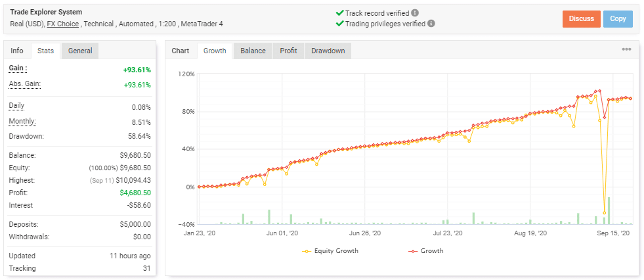Click the lowest equity point on the chart
This screenshot has width=644, height=280.
coord(604,213)
